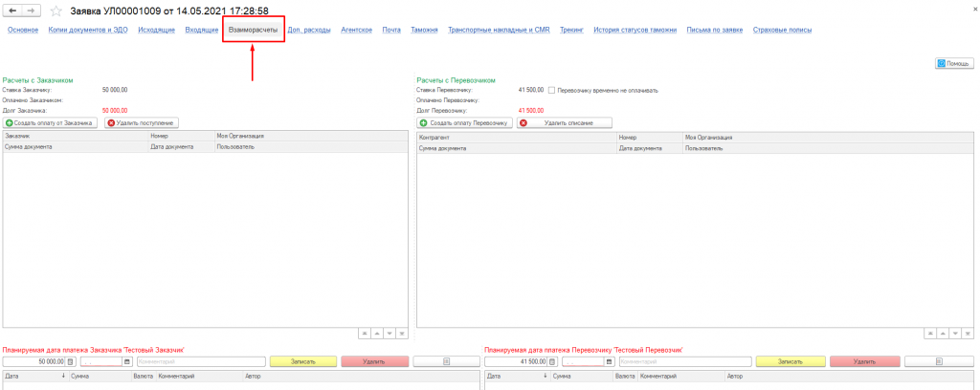The height and width of the screenshot is (390, 980).
Task: Open Доп. расходы tab
Action: point(309,30)
